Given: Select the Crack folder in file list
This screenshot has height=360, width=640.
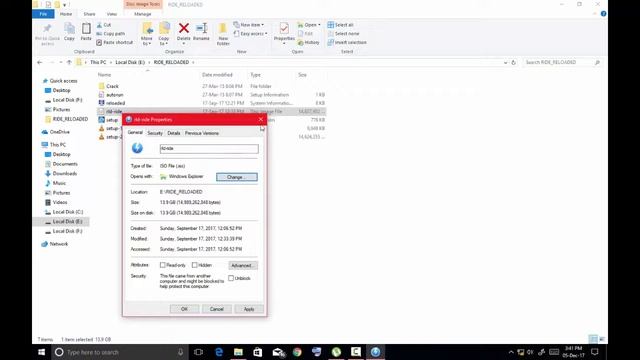Looking at the screenshot, I should 112,86.
